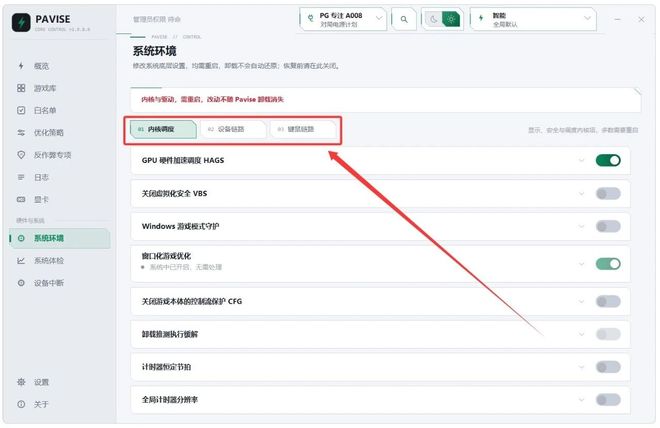Image resolution: width=660 pixels, height=428 pixels.
Task: Click the 系统中已开启，无需处理 note
Action: (x=186, y=267)
